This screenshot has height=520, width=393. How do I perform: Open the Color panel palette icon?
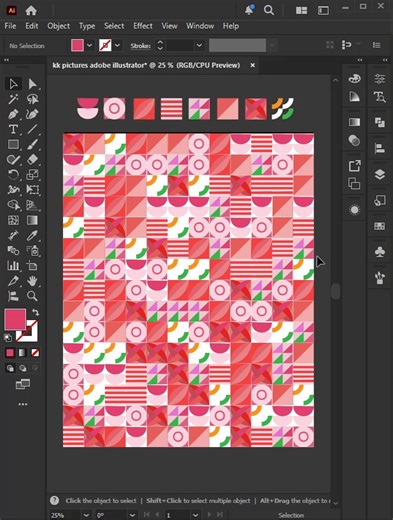click(x=354, y=79)
